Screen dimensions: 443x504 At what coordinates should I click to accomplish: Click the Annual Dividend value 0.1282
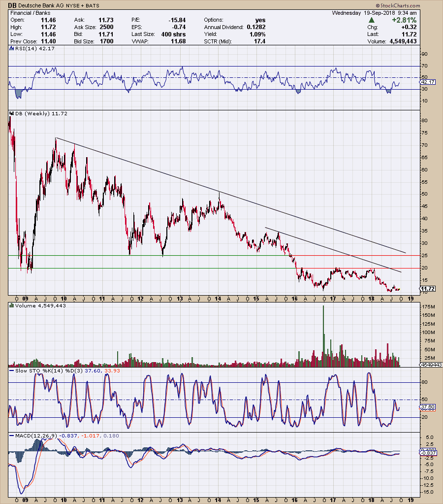(256, 27)
